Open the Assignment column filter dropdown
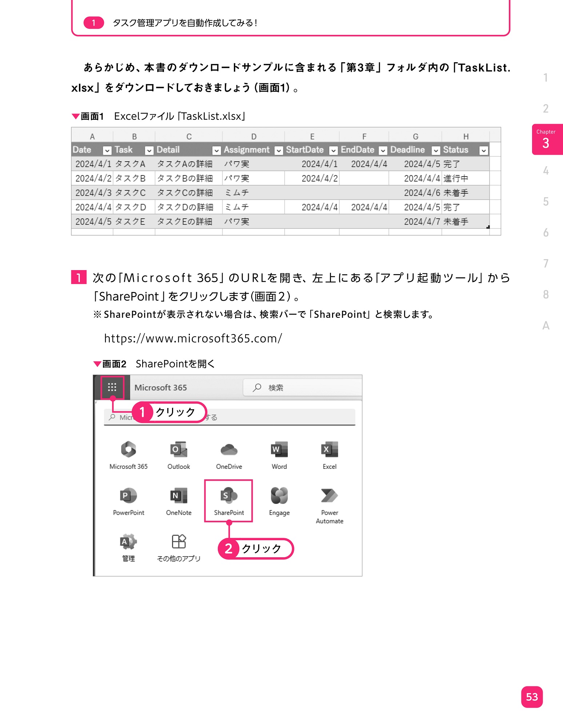Viewport: 563px width, 728px height. [x=279, y=150]
